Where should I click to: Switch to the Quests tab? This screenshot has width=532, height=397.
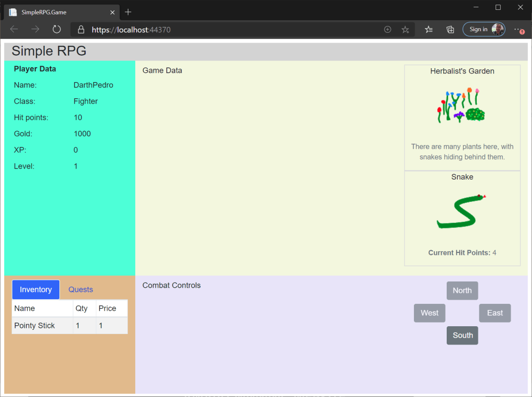pos(81,289)
